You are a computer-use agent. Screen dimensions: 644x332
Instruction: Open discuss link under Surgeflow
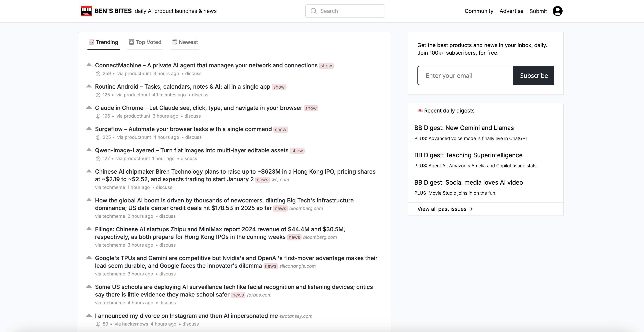[x=193, y=137]
